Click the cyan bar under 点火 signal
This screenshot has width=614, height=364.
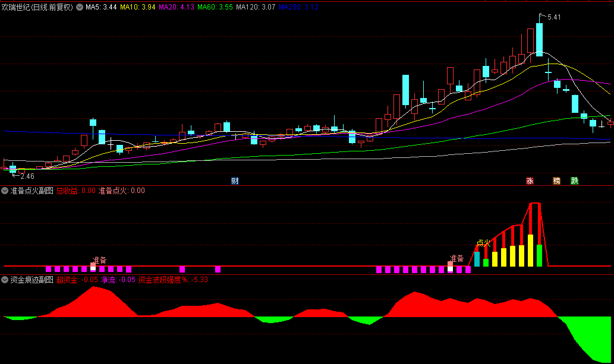click(x=477, y=258)
